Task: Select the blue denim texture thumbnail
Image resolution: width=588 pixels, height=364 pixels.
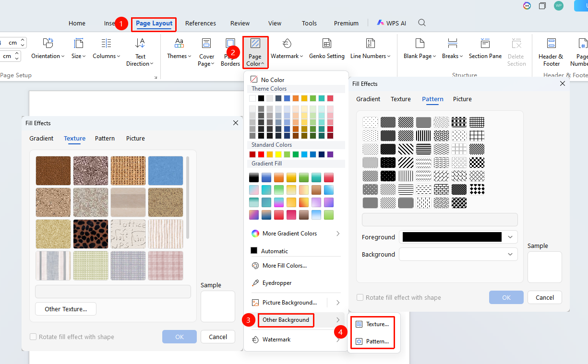Action: click(166, 170)
